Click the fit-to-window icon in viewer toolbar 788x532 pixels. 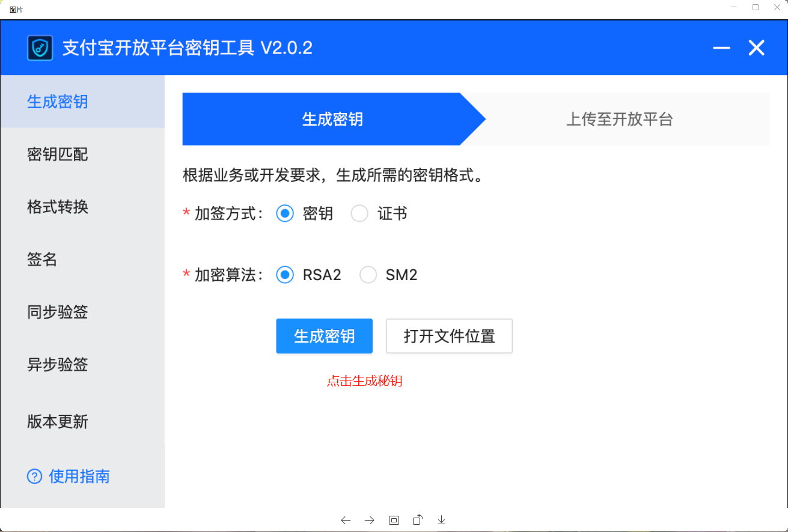[x=394, y=520]
